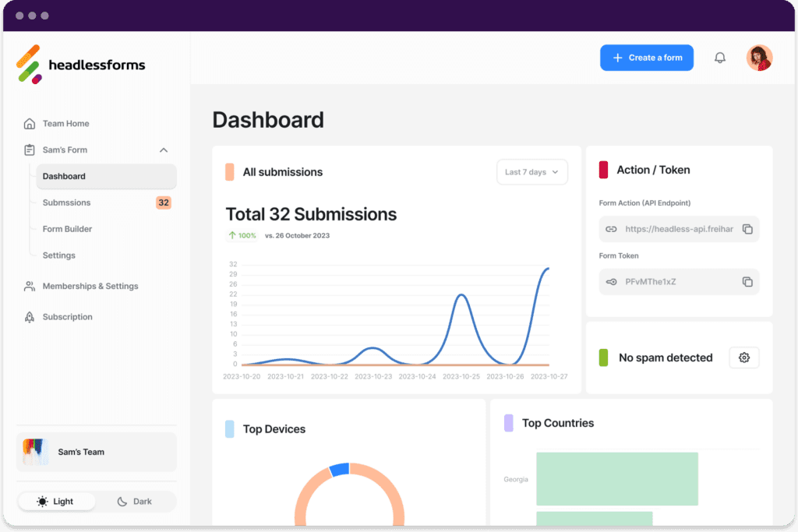Open the user profile avatar
Image resolution: width=798 pixels, height=532 pixels.
point(759,58)
